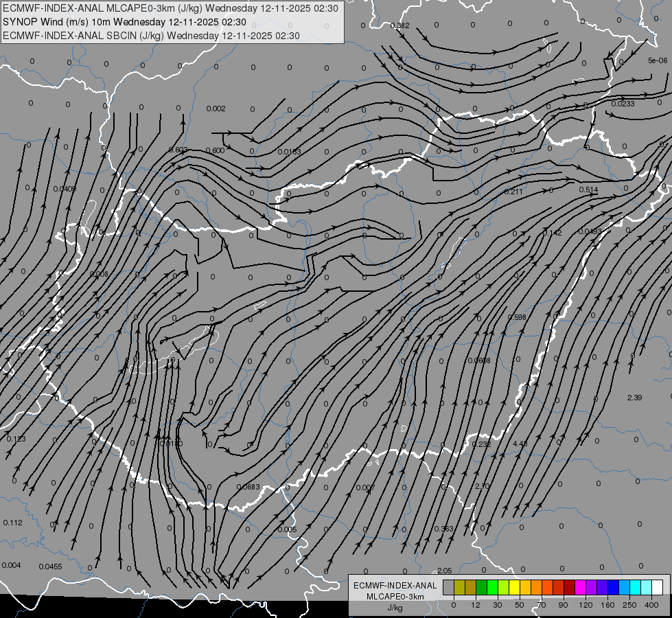The image size is (672, 618).
Task: Click the map value 0.603
Action: [x=178, y=150]
